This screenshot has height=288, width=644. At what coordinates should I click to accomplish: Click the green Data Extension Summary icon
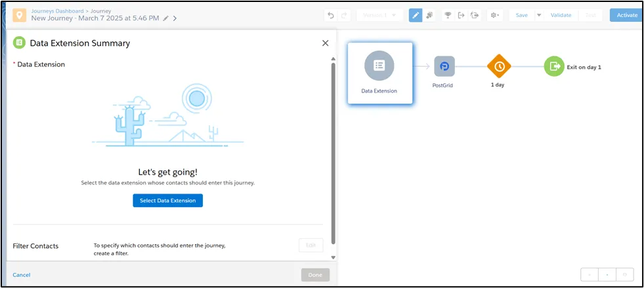coord(19,42)
